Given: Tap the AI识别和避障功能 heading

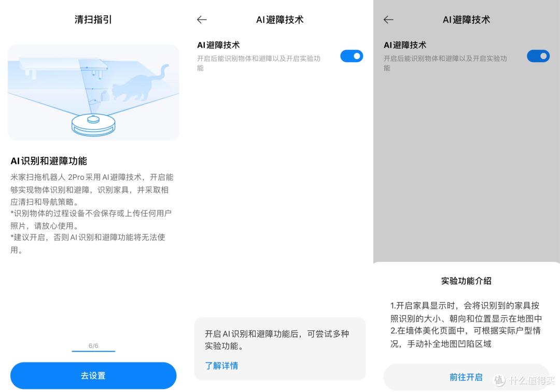Looking at the screenshot, I should [49, 161].
